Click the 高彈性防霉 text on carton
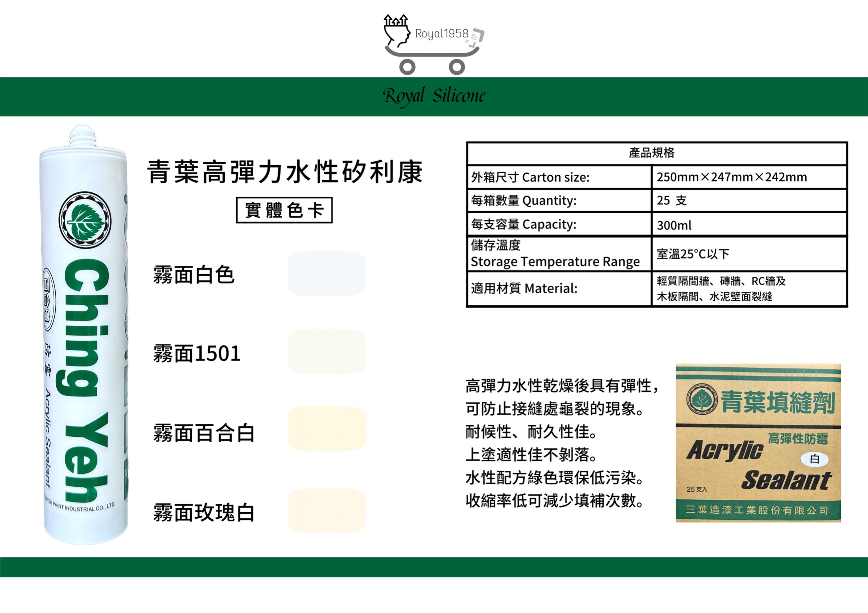 click(798, 439)
